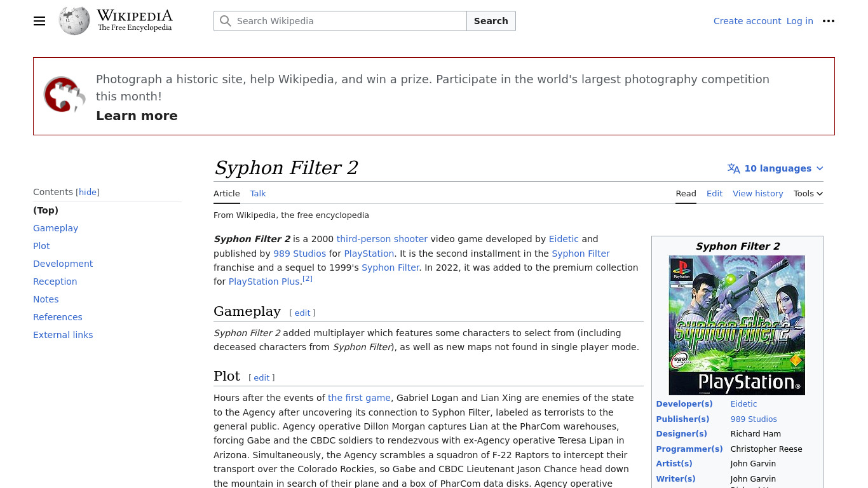Click the Syphon Filter 2 page heading

pos(286,168)
